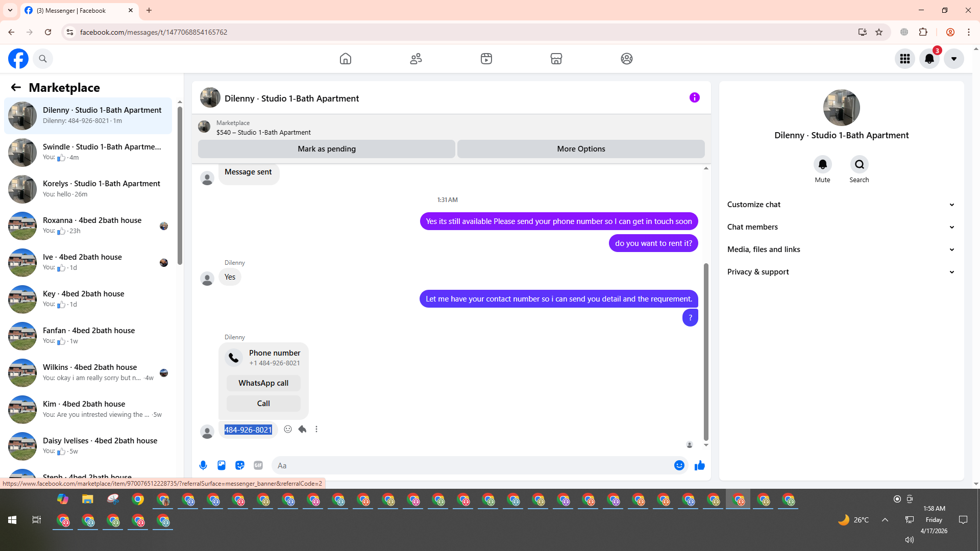Open the Swindle Studio 1-Bath Apartment chat
The height and width of the screenshot is (551, 980).
coord(88,153)
